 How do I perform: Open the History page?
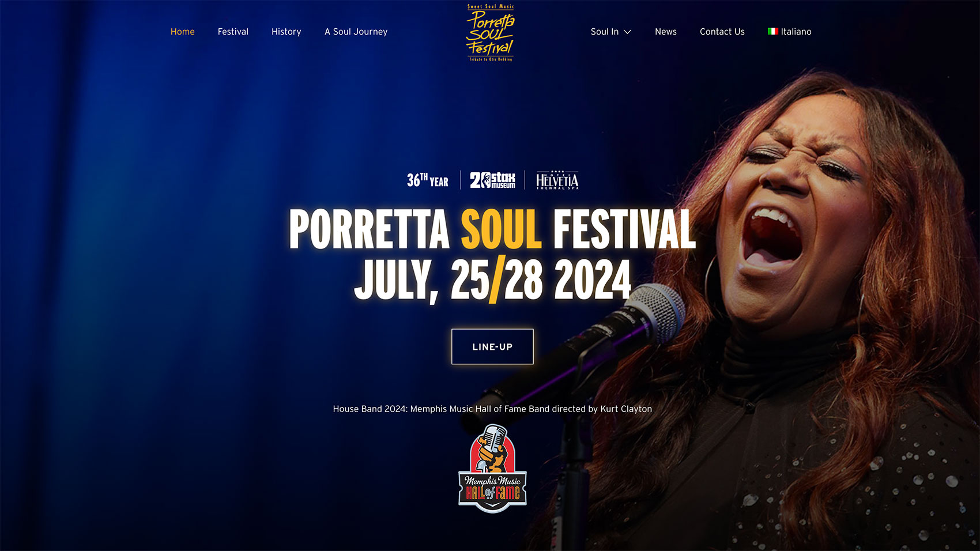(x=287, y=32)
